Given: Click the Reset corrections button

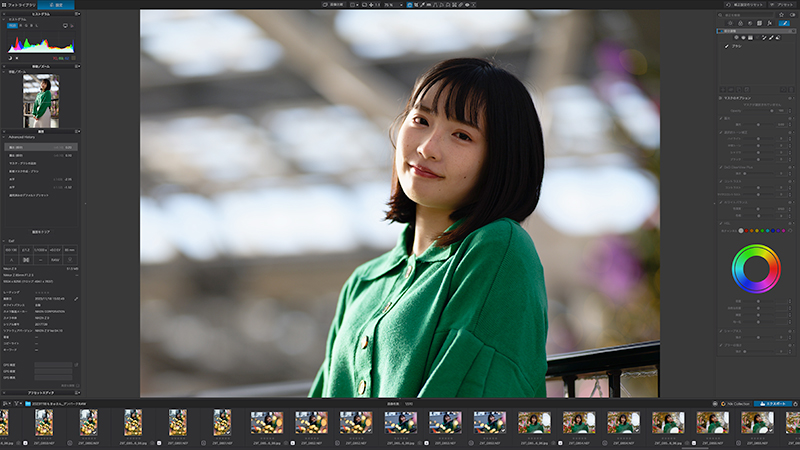Looking at the screenshot, I should 745,5.
